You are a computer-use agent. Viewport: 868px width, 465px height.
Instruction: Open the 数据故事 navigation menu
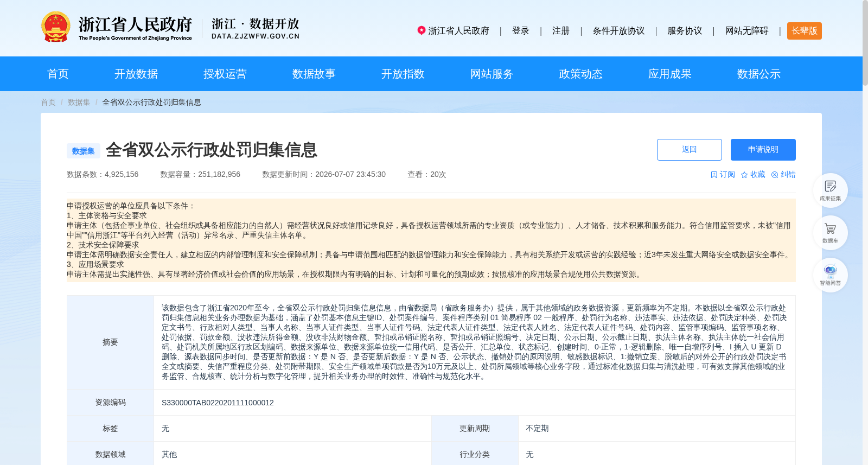(x=314, y=74)
